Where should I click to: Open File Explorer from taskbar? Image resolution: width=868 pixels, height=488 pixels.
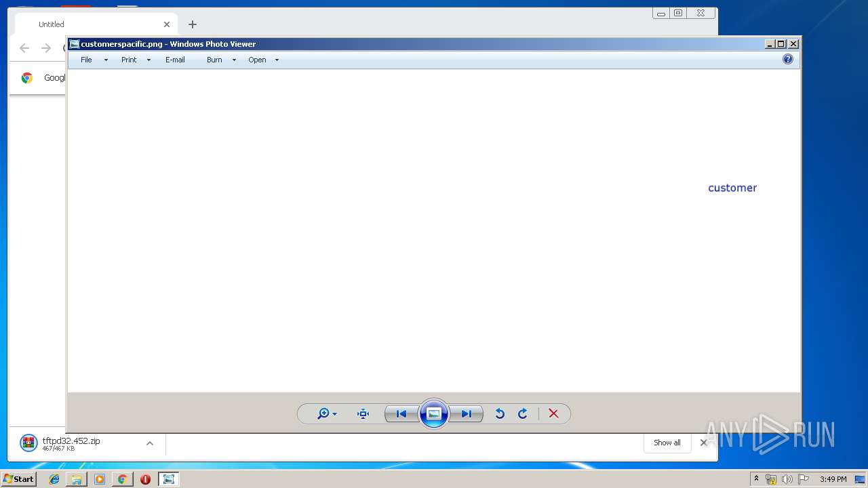pos(77,479)
